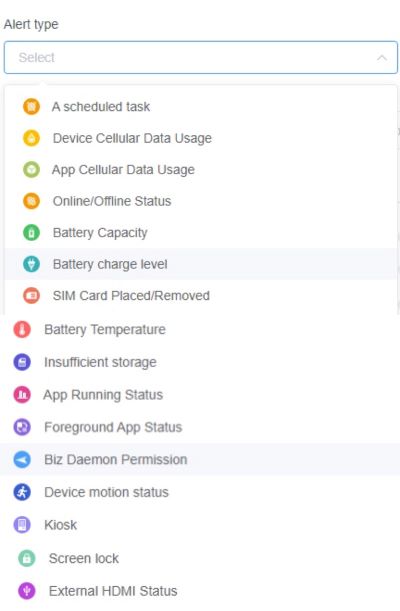Click the red Battery Temperature thermometer icon
This screenshot has width=400, height=611.
tap(22, 330)
